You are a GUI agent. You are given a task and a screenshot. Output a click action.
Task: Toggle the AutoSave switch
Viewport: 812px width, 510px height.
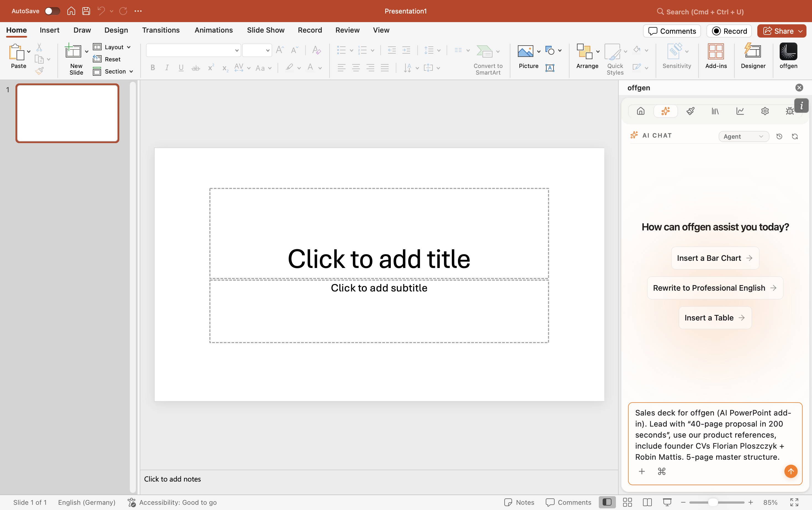point(52,11)
